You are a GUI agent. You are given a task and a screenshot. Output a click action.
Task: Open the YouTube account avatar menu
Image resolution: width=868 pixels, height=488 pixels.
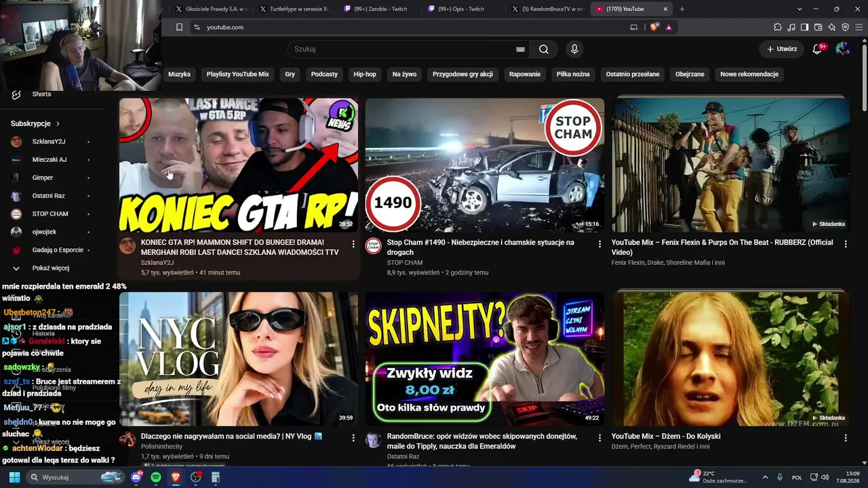coord(843,49)
